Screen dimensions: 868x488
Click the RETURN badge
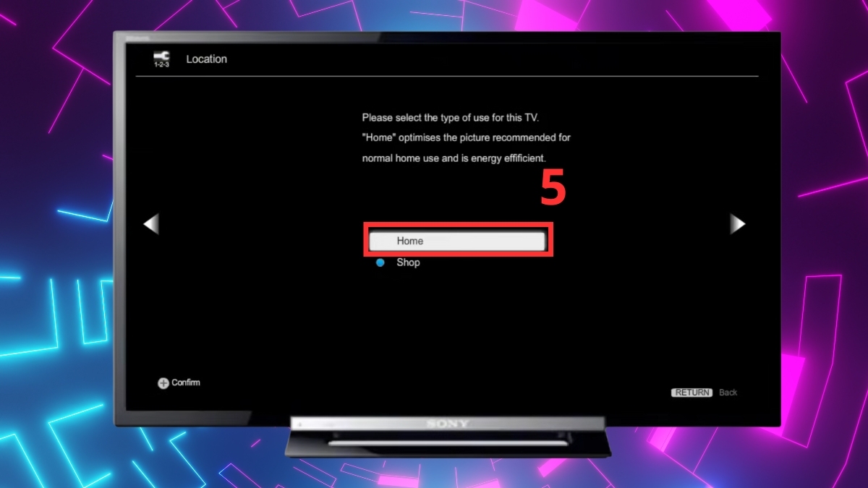pyautogui.click(x=692, y=393)
